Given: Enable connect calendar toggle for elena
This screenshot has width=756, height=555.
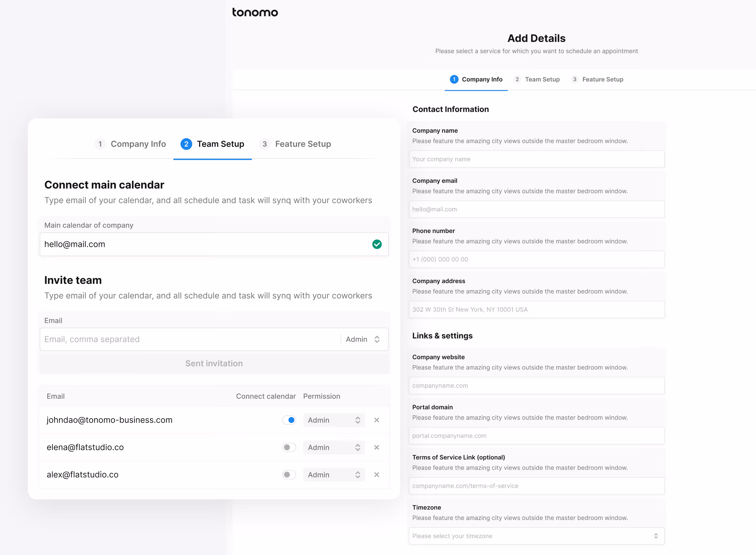Looking at the screenshot, I should (289, 447).
